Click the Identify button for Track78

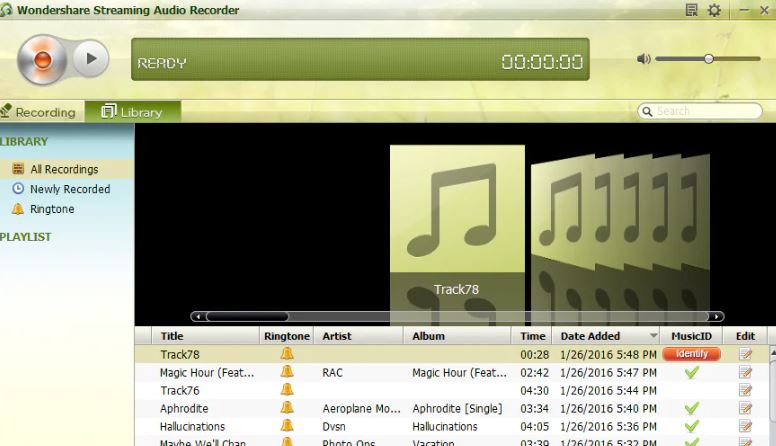point(691,354)
